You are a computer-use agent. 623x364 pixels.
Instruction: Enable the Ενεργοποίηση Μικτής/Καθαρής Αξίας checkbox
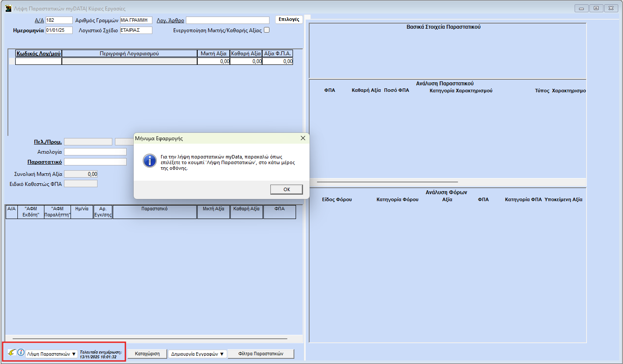267,30
